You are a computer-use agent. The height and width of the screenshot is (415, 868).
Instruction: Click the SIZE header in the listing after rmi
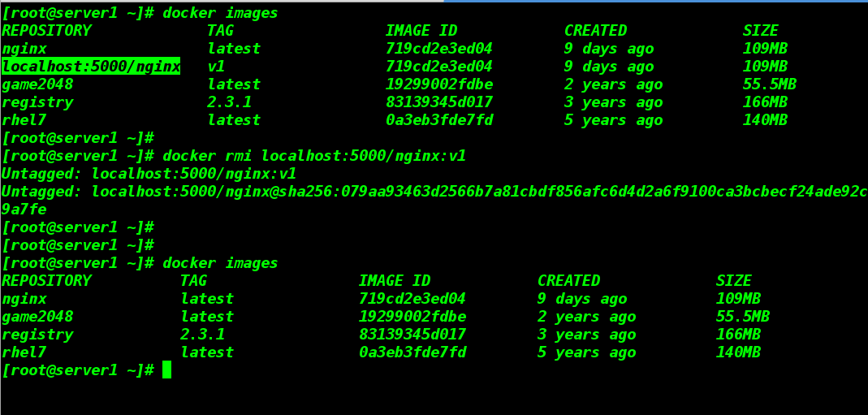click(734, 280)
